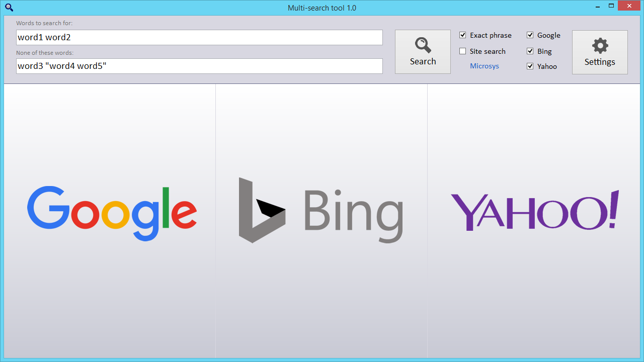Click the Bing logo panel

pos(321,221)
